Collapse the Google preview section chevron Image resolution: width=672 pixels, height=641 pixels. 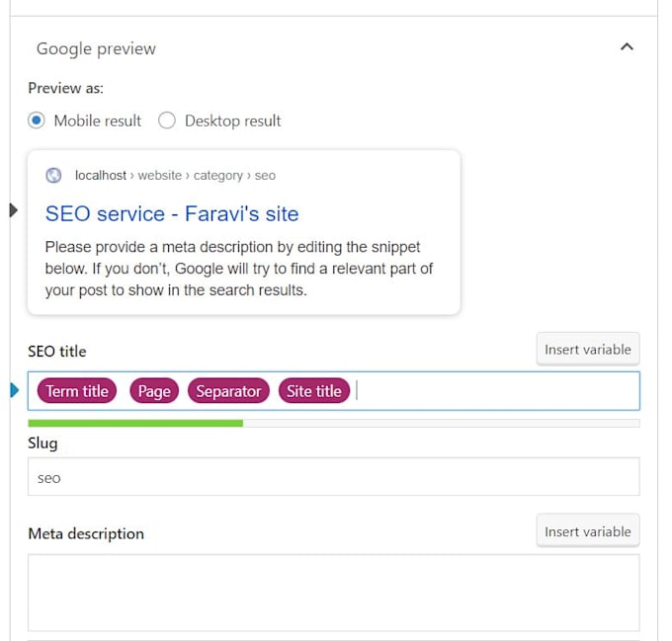tap(626, 46)
